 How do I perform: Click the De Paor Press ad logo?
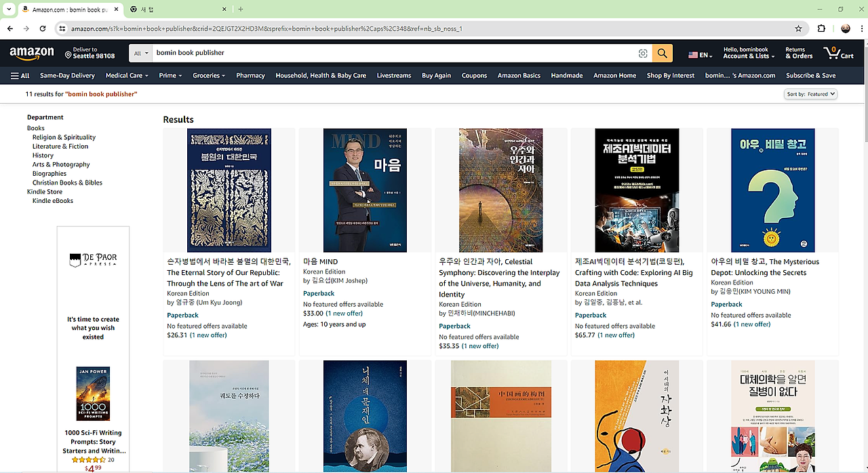point(93,260)
